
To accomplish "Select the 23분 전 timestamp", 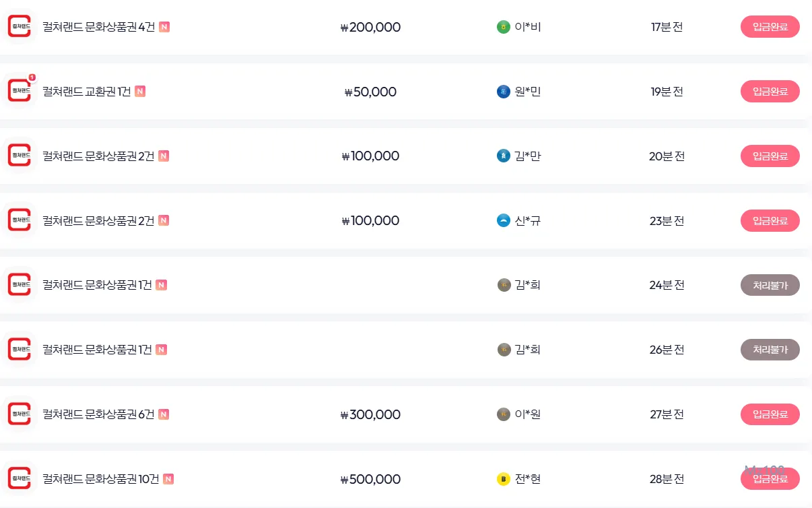I will pyautogui.click(x=667, y=221).
